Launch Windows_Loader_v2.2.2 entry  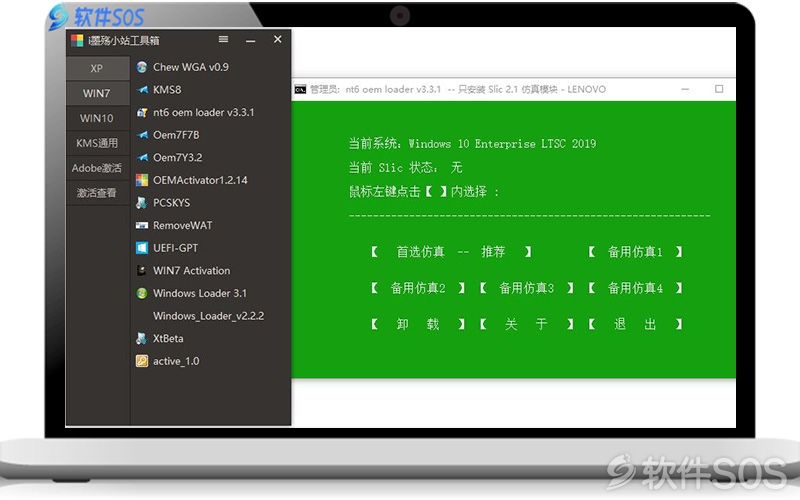pyautogui.click(x=211, y=316)
